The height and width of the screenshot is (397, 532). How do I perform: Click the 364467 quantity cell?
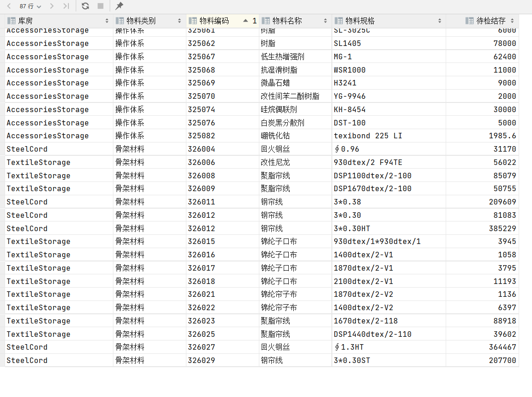coord(482,347)
